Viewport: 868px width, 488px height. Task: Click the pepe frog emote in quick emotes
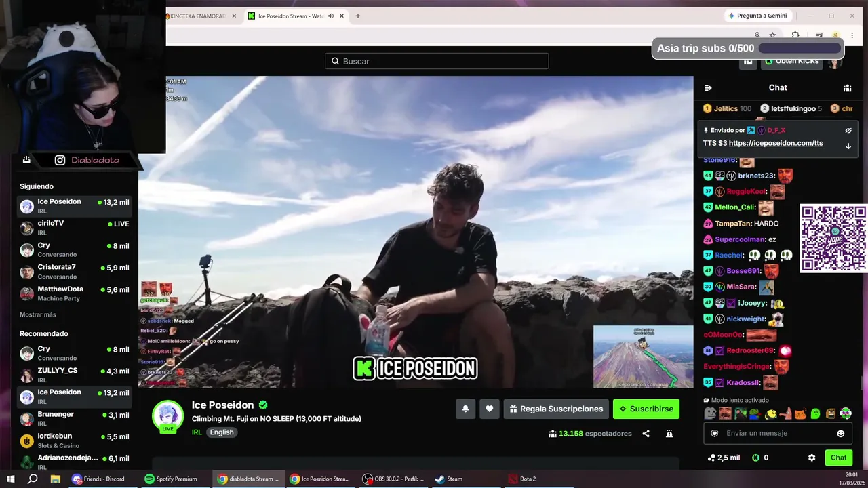[x=755, y=413]
